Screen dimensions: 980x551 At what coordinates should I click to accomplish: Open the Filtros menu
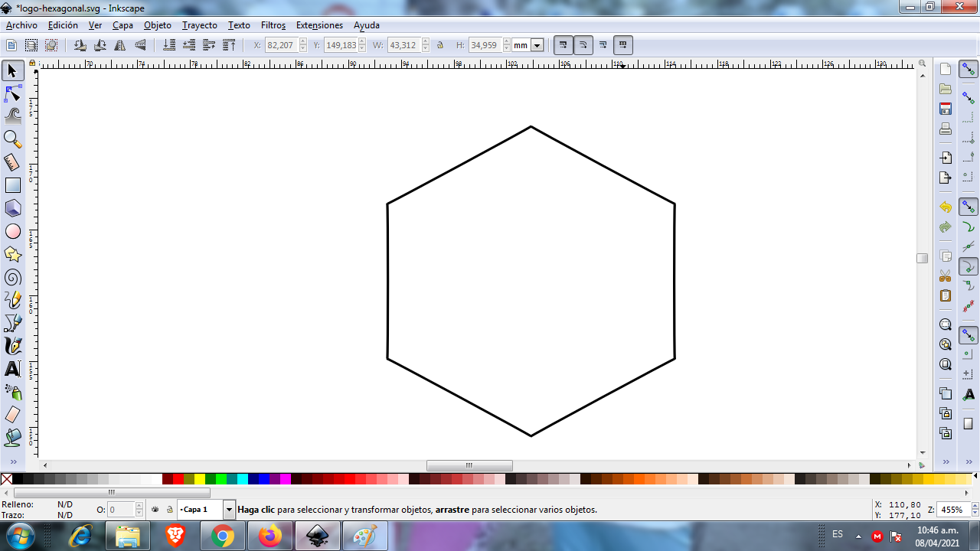(273, 25)
